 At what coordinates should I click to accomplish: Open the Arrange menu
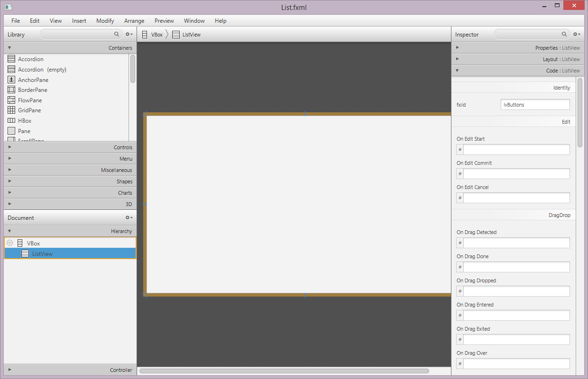[134, 21]
